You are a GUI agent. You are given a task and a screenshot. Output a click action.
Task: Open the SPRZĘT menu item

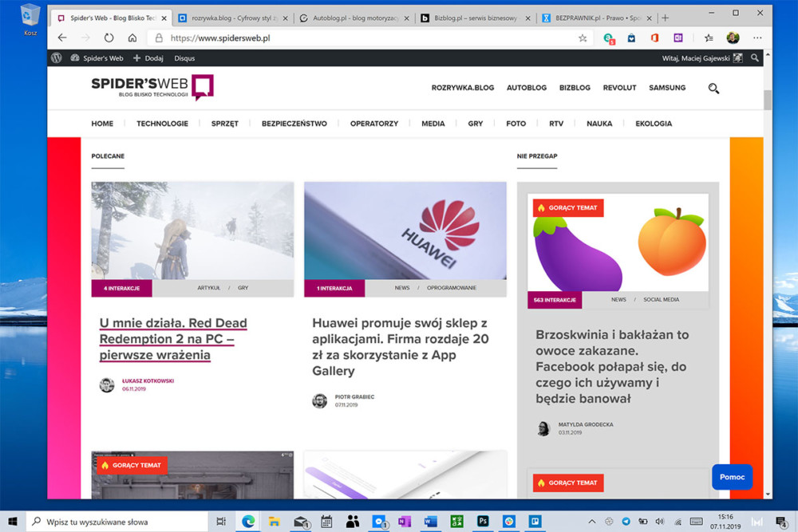[x=225, y=124]
